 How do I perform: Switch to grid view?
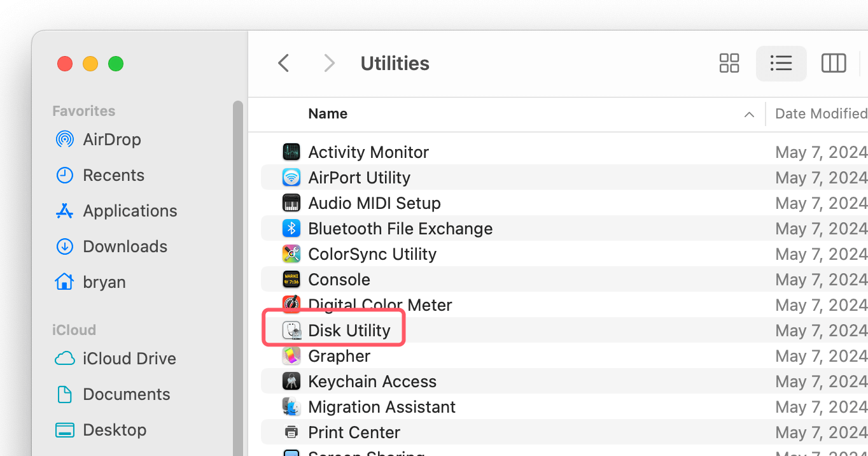(x=729, y=63)
